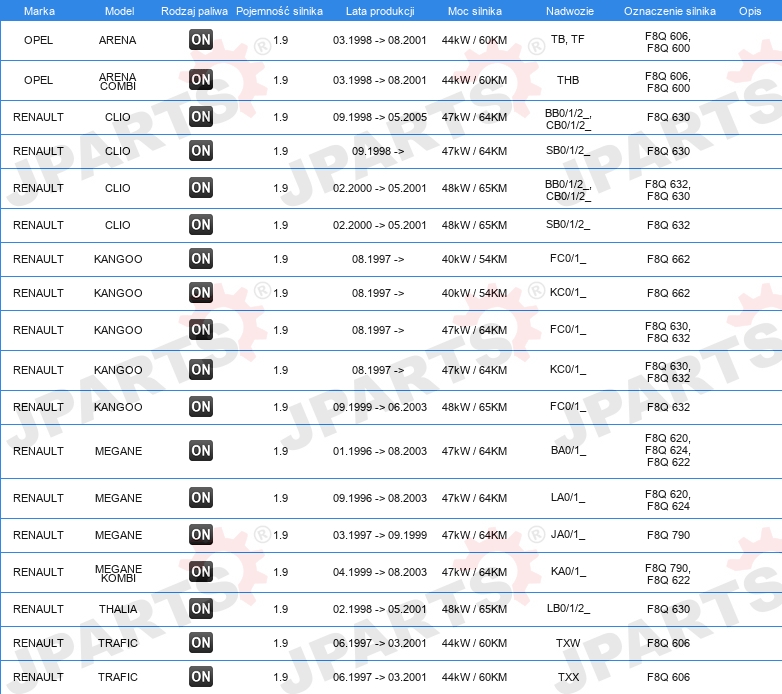This screenshot has width=782, height=694.
Task: Select 'F8Q 662' engine cell in FC0/1_ row
Action: (x=668, y=259)
